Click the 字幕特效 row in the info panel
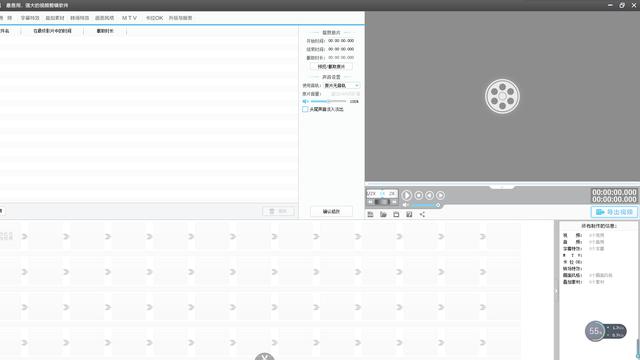 coord(584,248)
